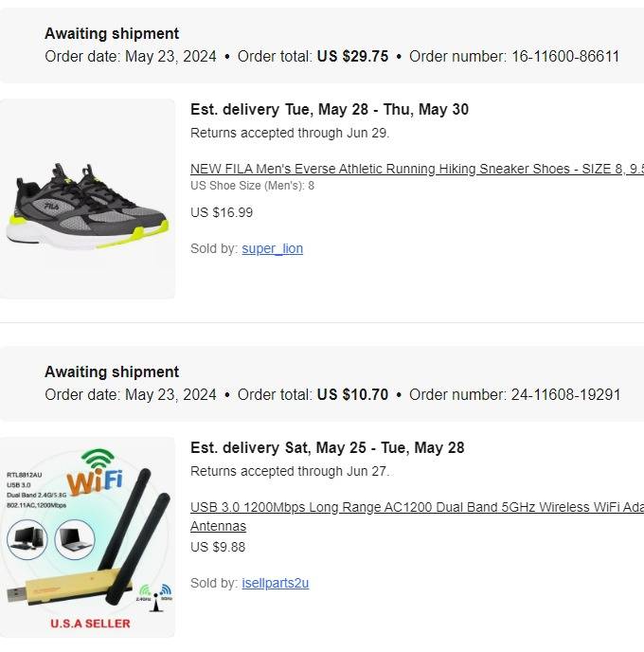Viewport: 644px width, 652px height.
Task: Open the USB WiFi adapter product image
Action: tap(87, 536)
